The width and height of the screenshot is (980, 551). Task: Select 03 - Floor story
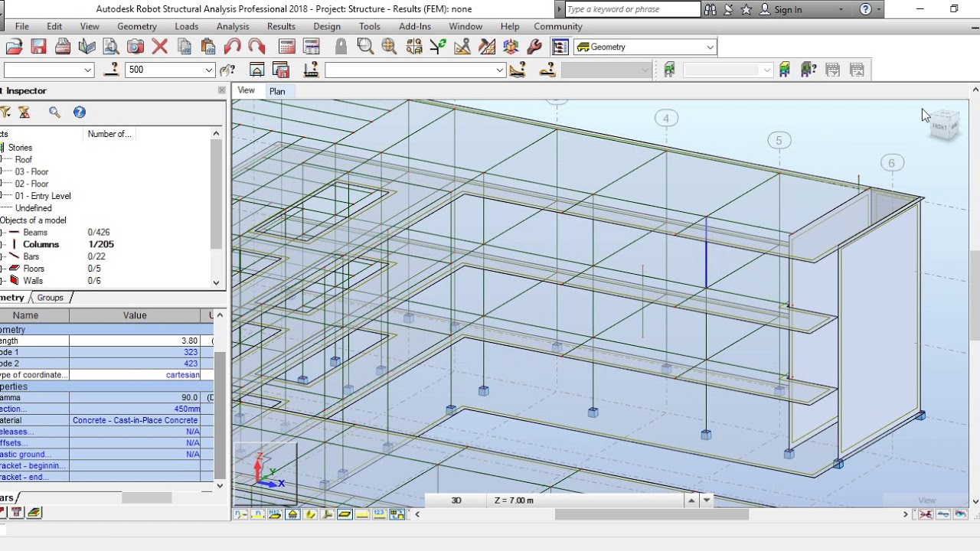pos(31,171)
